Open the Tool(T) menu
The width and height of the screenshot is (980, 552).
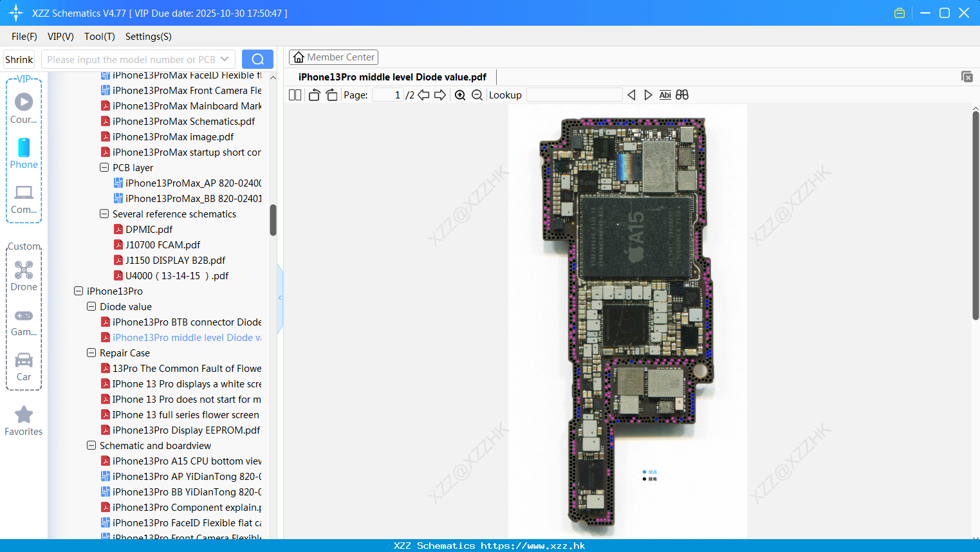100,37
